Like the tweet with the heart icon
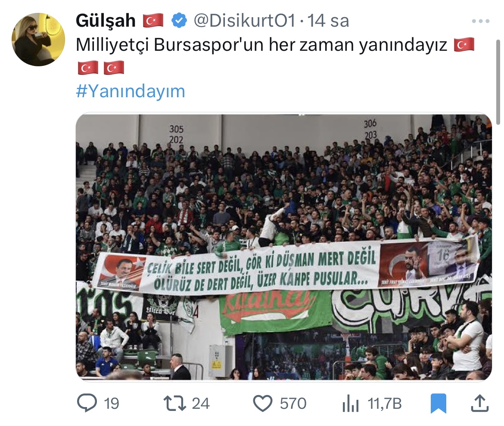The height and width of the screenshot is (426, 504). click(x=263, y=404)
